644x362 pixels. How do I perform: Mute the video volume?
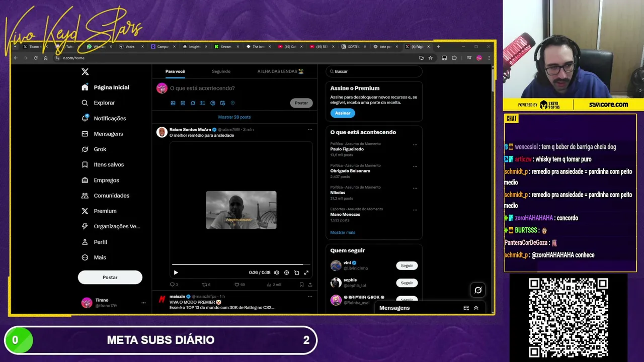pos(276,273)
